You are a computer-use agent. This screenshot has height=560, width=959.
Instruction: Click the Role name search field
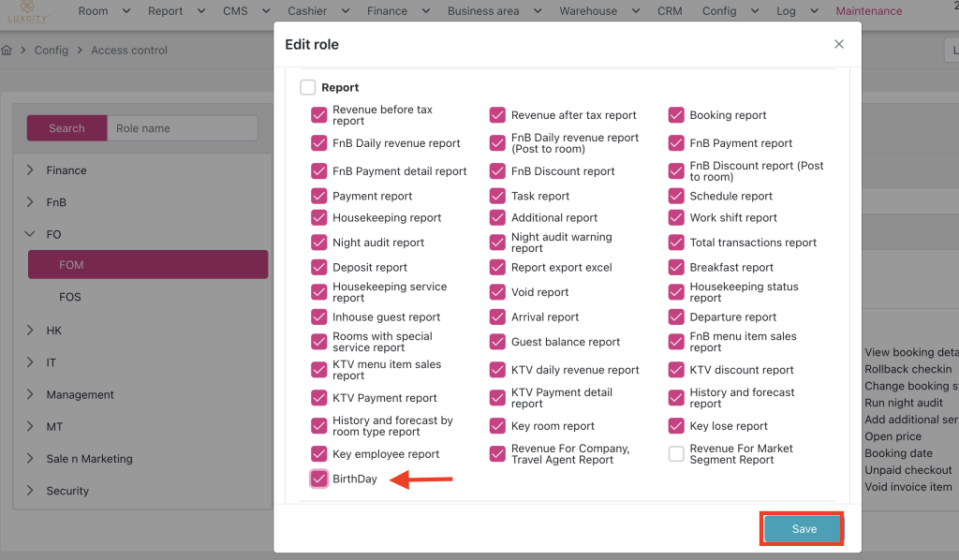tap(182, 128)
